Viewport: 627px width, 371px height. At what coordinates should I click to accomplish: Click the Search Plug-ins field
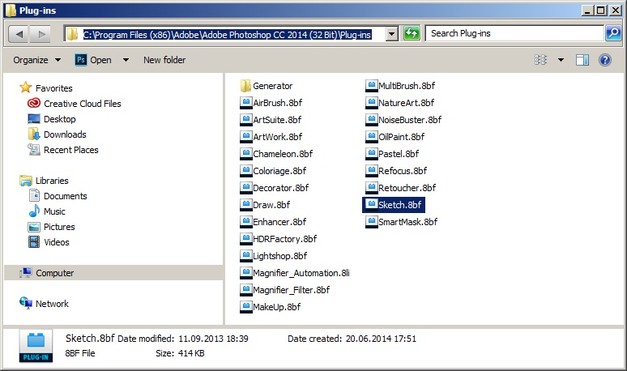(x=515, y=34)
